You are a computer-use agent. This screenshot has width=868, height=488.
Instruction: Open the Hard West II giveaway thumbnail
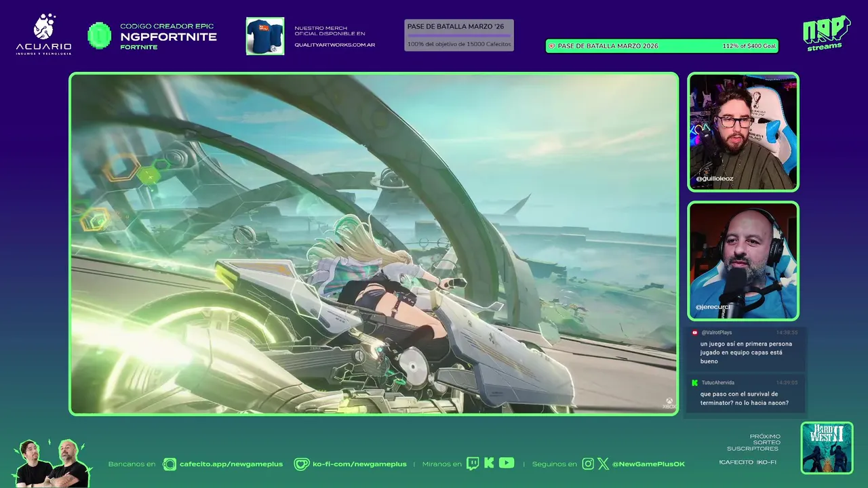coord(827,447)
